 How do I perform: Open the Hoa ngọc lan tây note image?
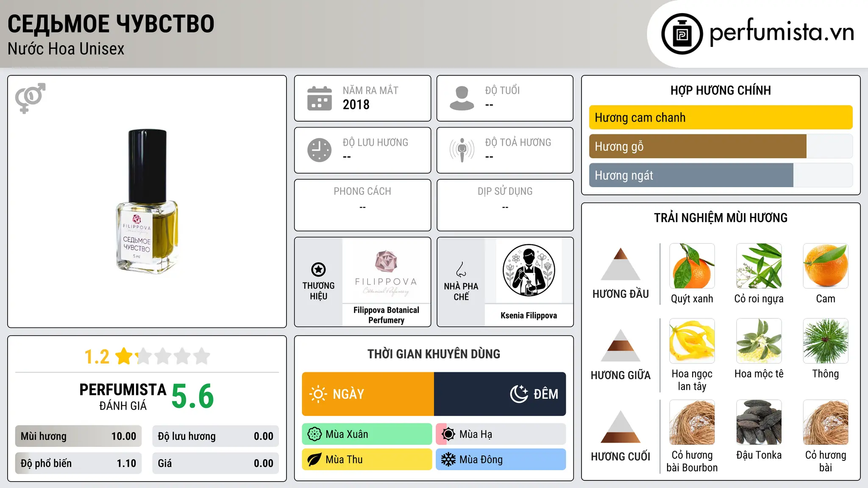pyautogui.click(x=692, y=341)
